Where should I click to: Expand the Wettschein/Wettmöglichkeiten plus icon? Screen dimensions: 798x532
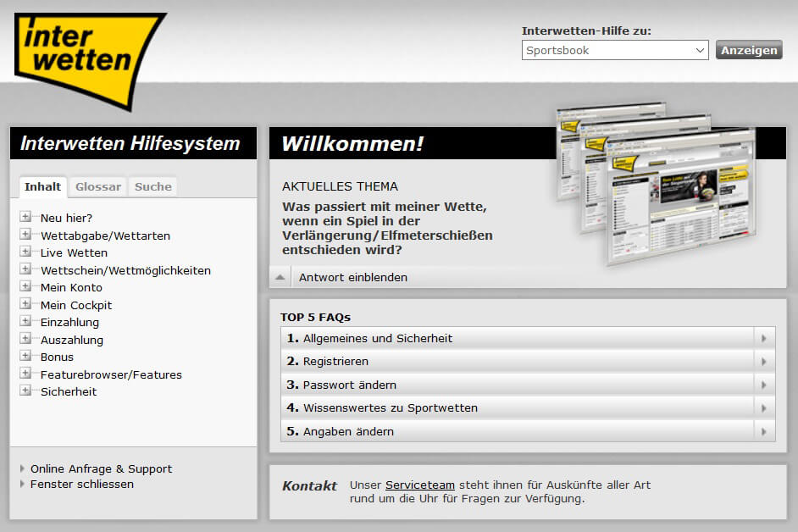coord(25,269)
